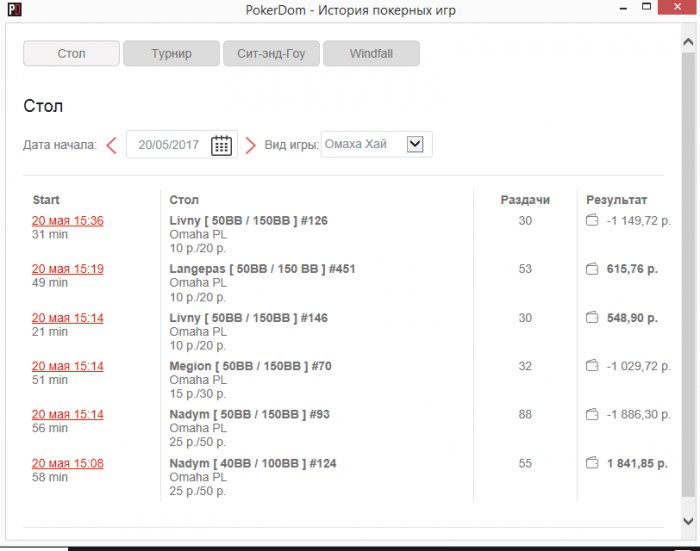Click the Результат column header
The image size is (700, 551).
[617, 200]
